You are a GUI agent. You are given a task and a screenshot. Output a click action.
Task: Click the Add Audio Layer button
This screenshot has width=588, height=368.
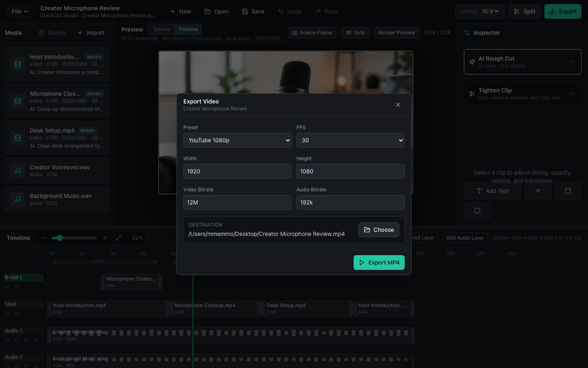click(465, 238)
